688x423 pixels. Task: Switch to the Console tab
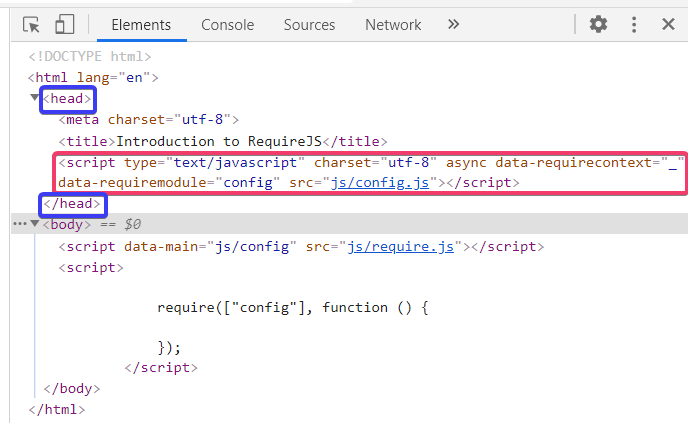(x=227, y=25)
